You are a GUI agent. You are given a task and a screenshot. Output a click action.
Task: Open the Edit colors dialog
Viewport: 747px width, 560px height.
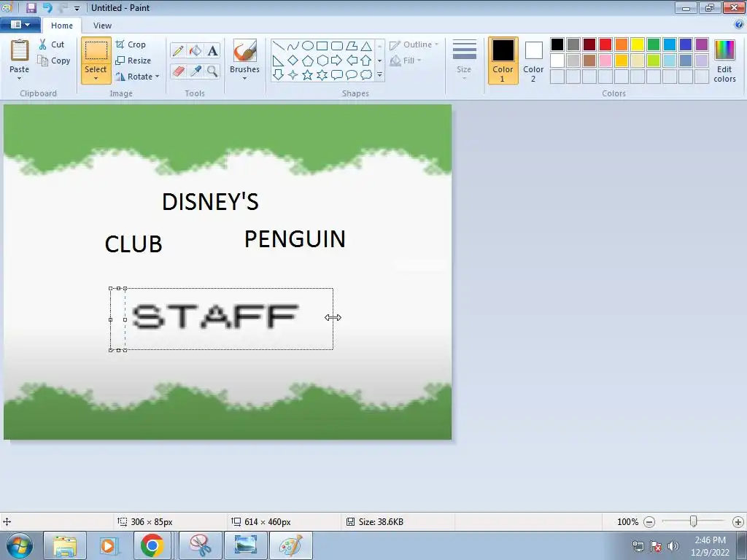pos(724,61)
